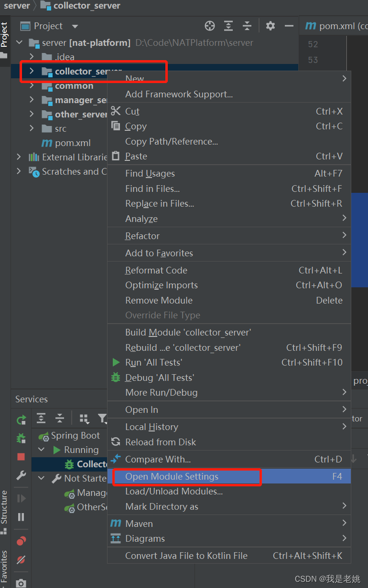Stop the running service with red square
Image resolution: width=368 pixels, height=588 pixels.
tap(21, 457)
